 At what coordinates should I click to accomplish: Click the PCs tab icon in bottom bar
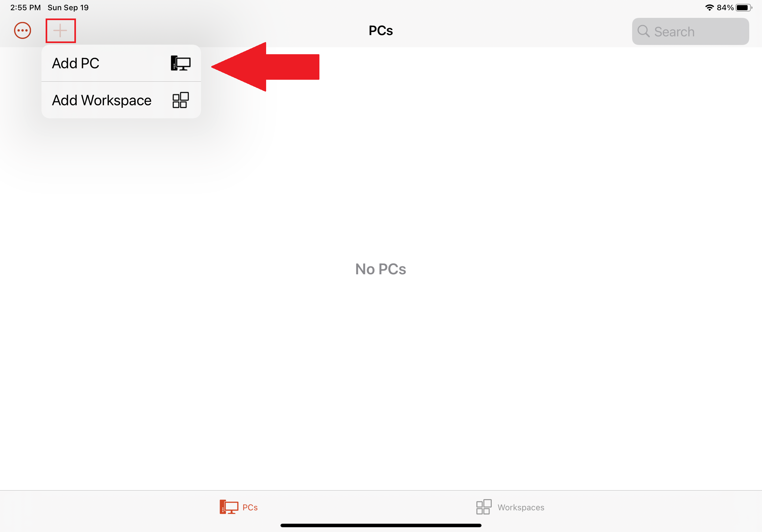click(228, 507)
